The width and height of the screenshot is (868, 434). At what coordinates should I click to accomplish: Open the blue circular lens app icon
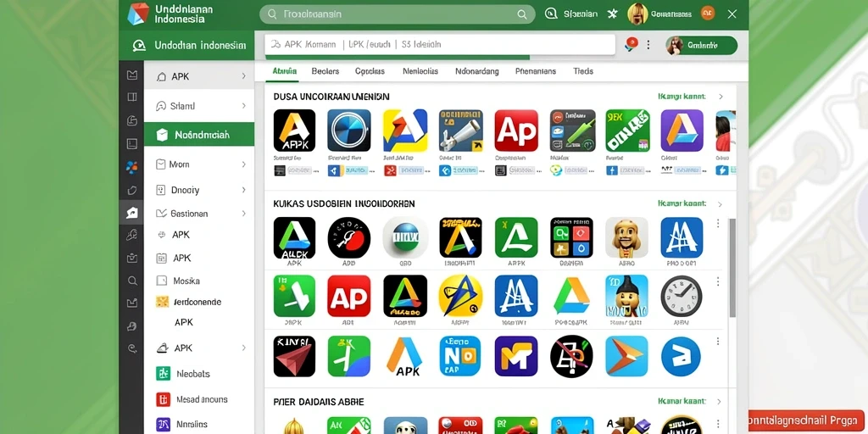tap(348, 131)
